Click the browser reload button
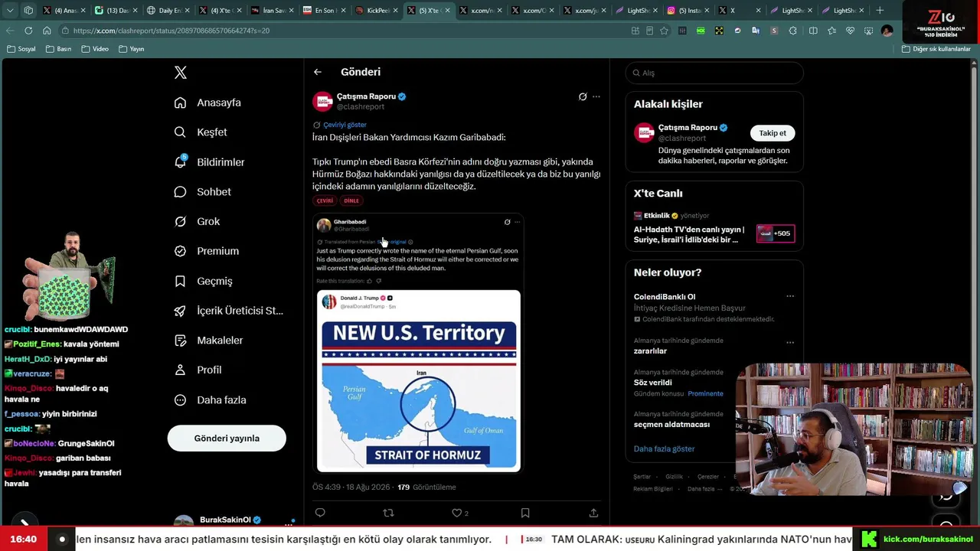This screenshot has height=551, width=980. tap(28, 31)
